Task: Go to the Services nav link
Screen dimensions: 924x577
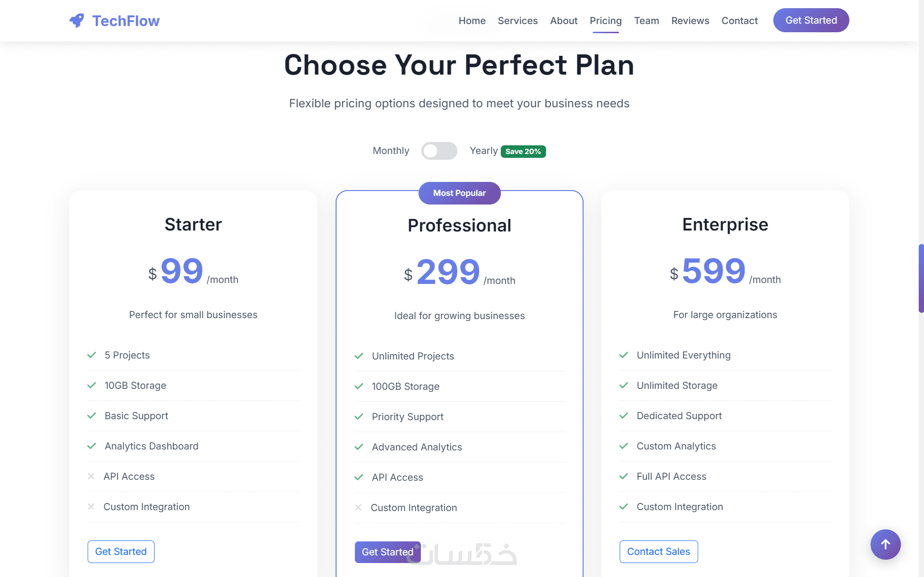Action: pos(518,21)
